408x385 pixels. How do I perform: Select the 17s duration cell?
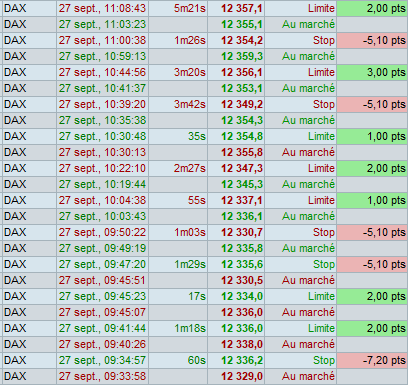178,296
